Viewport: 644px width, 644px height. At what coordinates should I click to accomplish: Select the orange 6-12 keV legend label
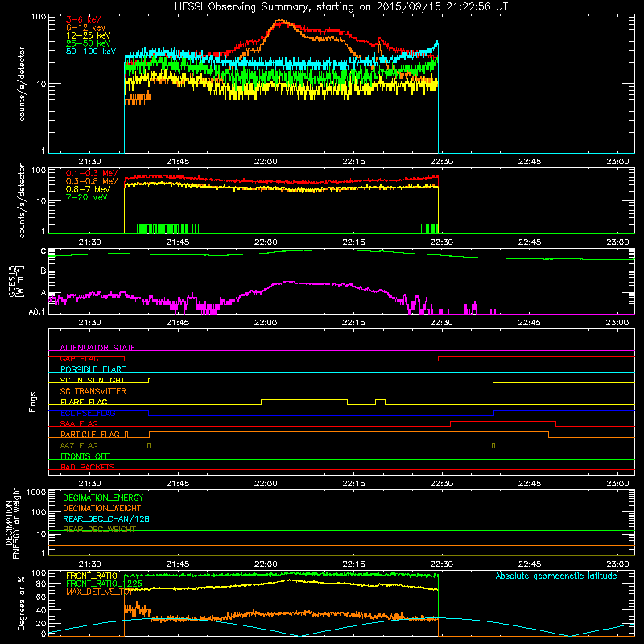pos(86,27)
